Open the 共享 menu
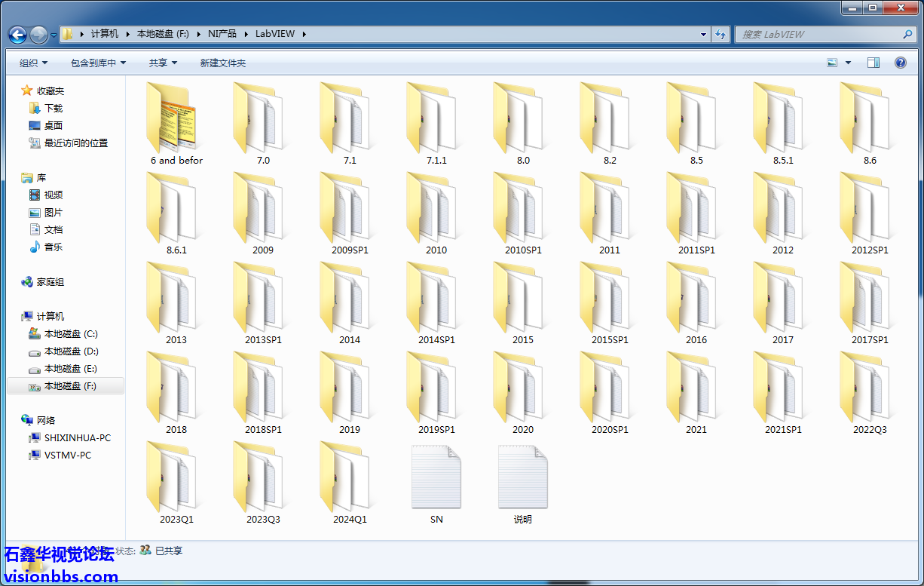The width and height of the screenshot is (924, 586). tap(163, 63)
